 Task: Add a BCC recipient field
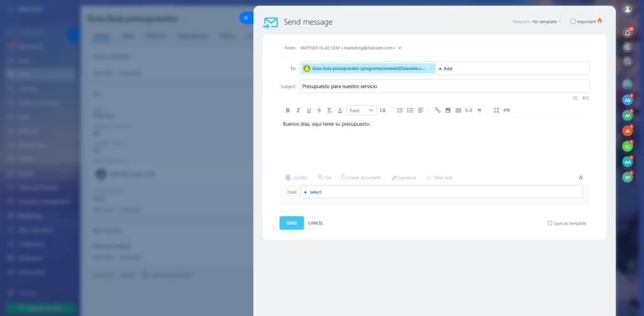tap(586, 98)
